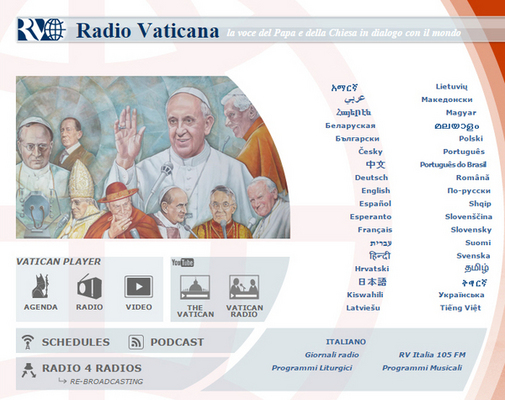Select Malayalam മലയാളം language
This screenshot has width=505, height=400.
(457, 126)
